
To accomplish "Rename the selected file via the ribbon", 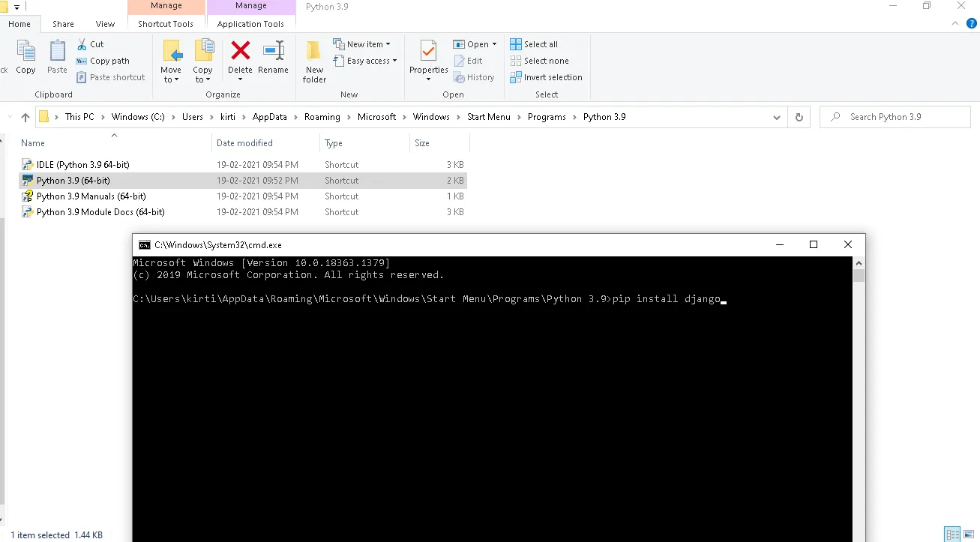I will click(273, 57).
